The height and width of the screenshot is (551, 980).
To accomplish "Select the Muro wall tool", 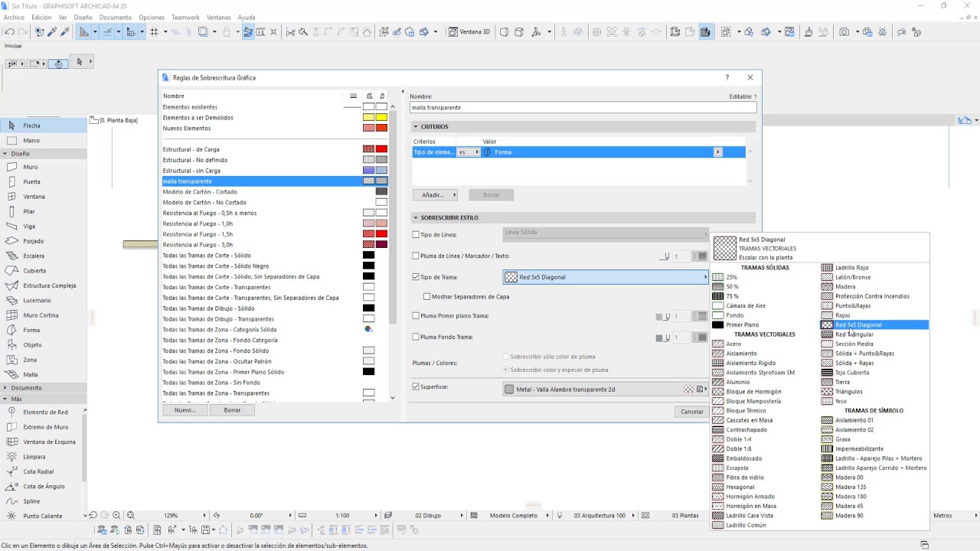I will tap(43, 167).
